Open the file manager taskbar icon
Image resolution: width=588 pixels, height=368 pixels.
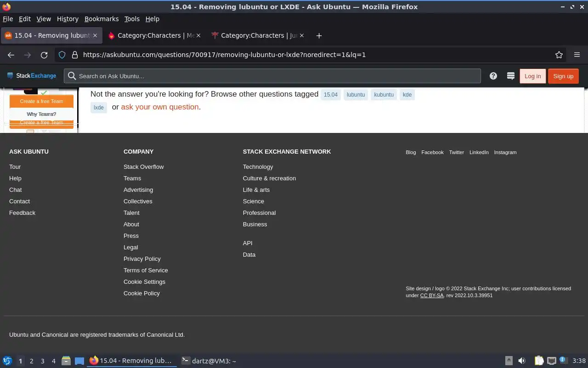(x=66, y=361)
